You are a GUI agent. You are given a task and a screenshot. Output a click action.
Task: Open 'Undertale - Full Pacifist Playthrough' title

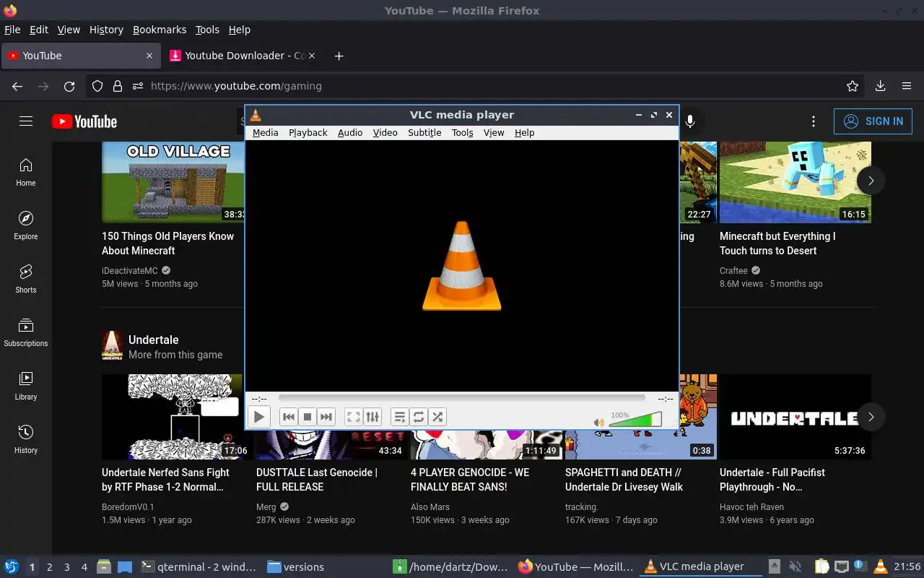[772, 480]
